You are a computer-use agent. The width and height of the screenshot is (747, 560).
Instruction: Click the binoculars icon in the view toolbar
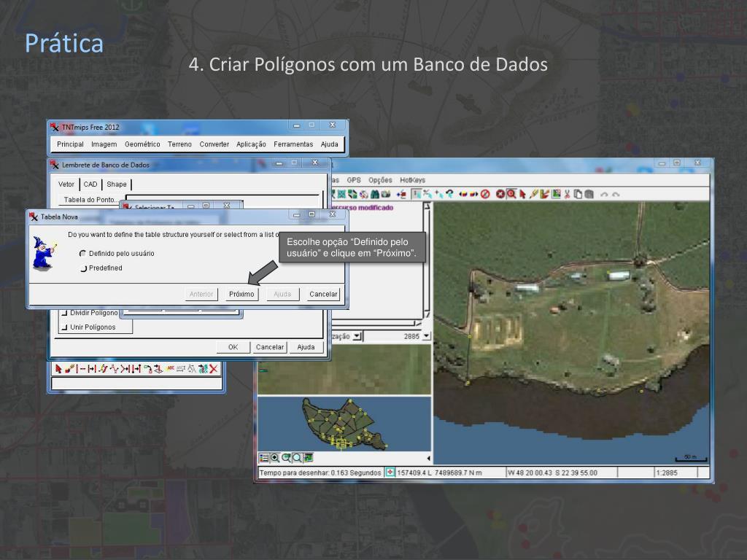click(x=375, y=194)
